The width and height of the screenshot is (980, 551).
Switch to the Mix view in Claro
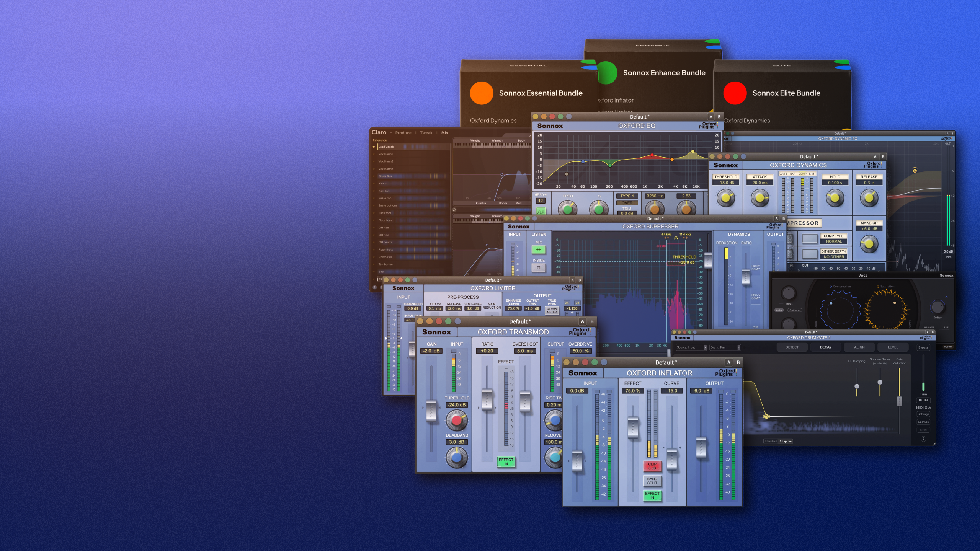[444, 133]
